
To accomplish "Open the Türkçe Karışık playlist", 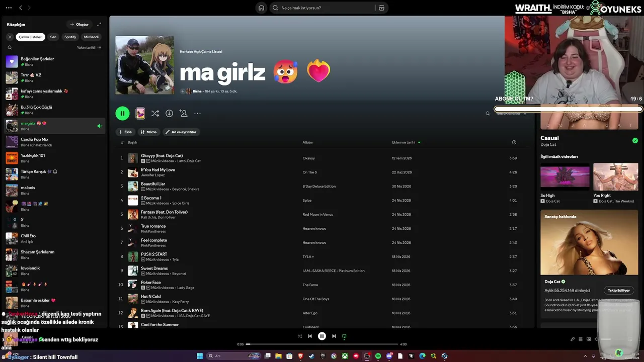I will [x=55, y=174].
